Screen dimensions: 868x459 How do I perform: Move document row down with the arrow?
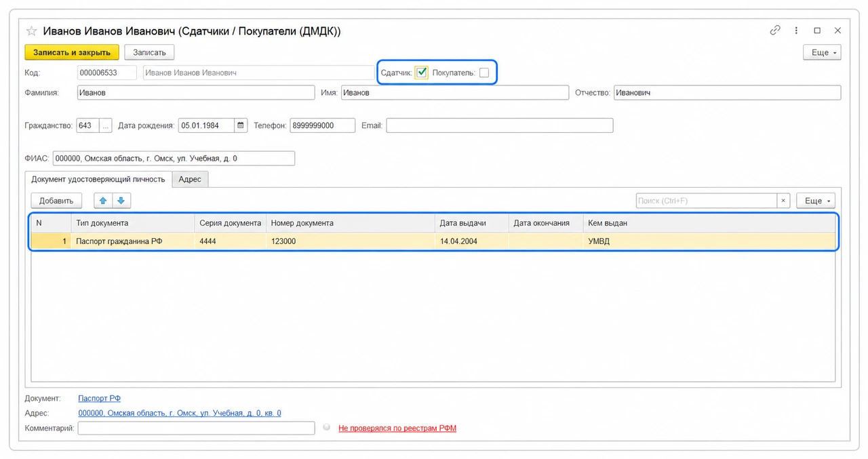pos(121,201)
